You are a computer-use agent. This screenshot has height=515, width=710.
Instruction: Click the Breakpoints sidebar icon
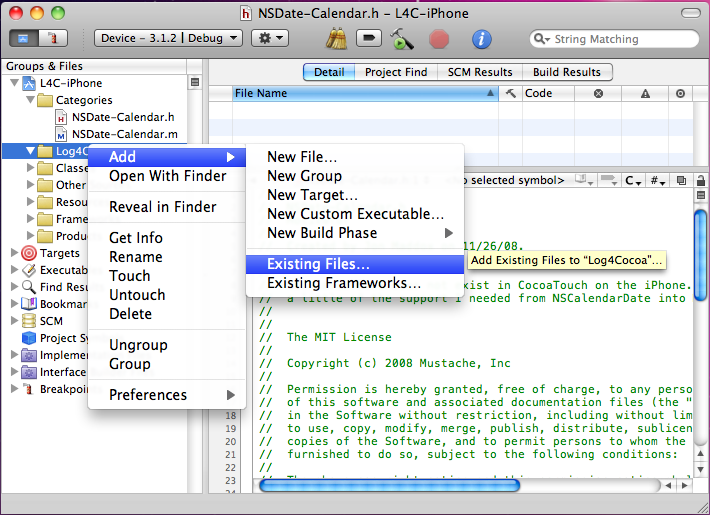point(29,389)
